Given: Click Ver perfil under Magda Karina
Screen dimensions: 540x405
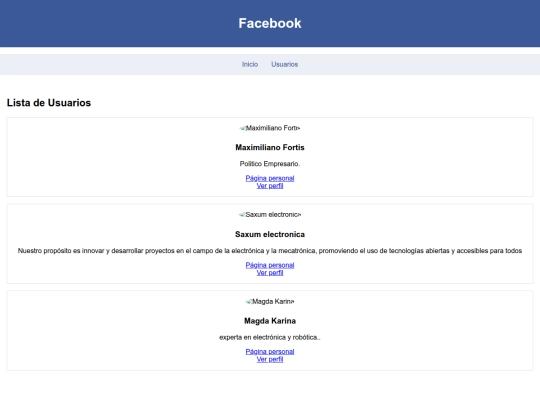Looking at the screenshot, I should click(x=270, y=359).
